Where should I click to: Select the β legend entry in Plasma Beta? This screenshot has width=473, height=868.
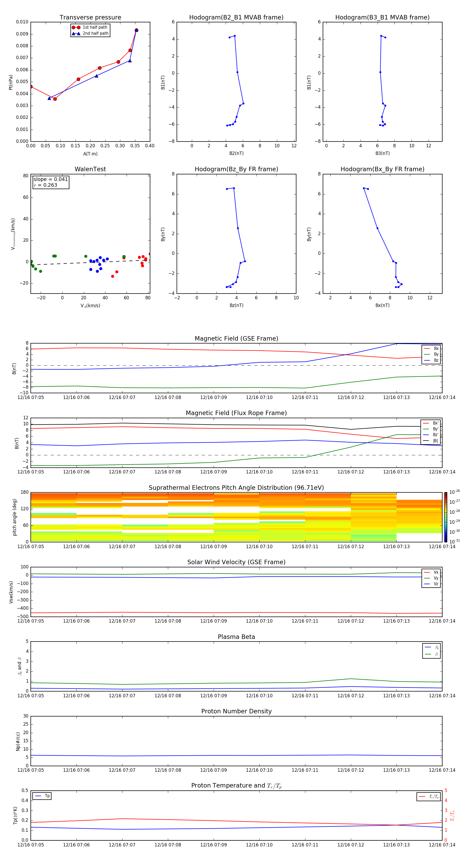pyautogui.click(x=431, y=654)
